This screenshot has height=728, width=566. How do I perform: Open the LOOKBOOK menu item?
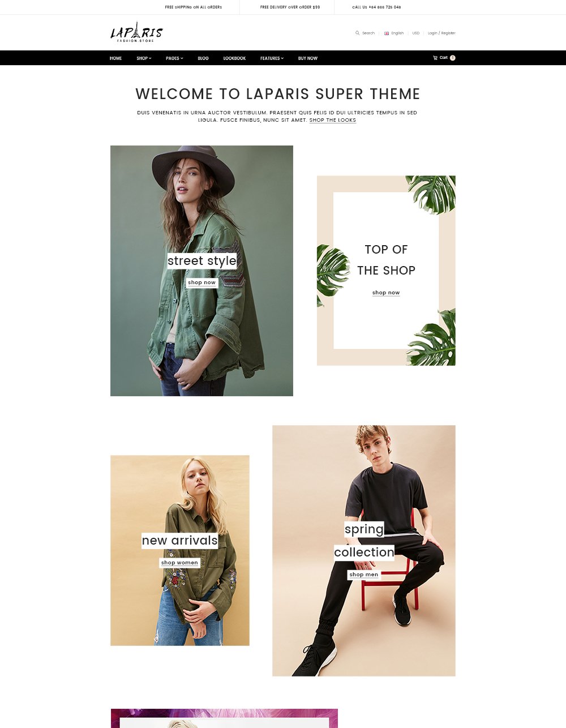[234, 58]
